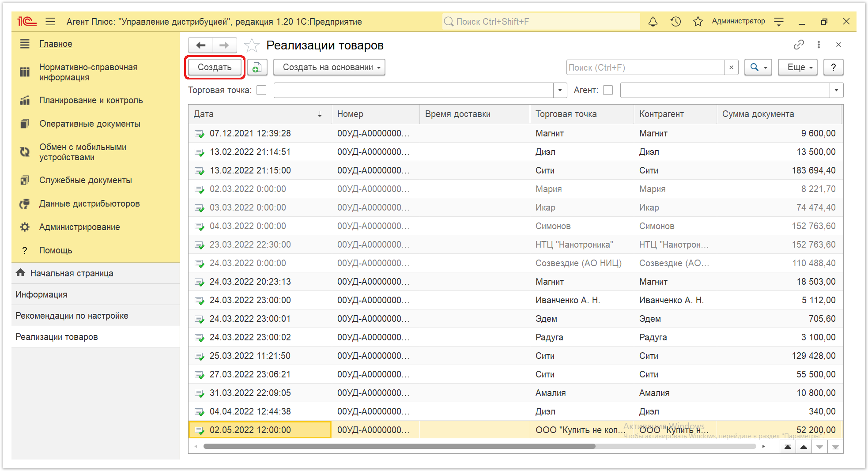Open Главное section
868x471 pixels.
[x=56, y=44]
